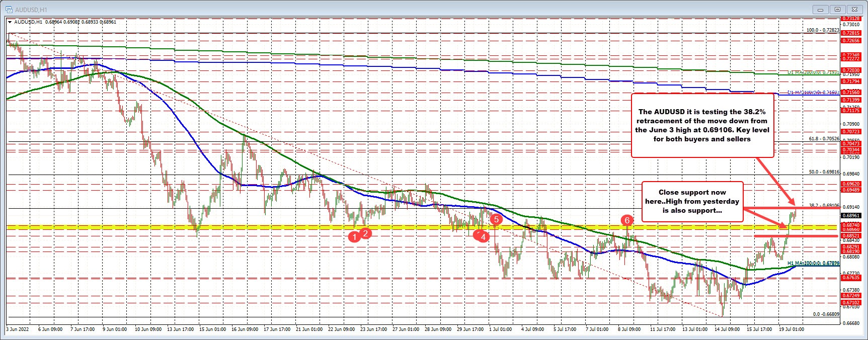Minimize the AUDUSD chart window
Screen dimensions: 868x340
[x=821, y=9]
